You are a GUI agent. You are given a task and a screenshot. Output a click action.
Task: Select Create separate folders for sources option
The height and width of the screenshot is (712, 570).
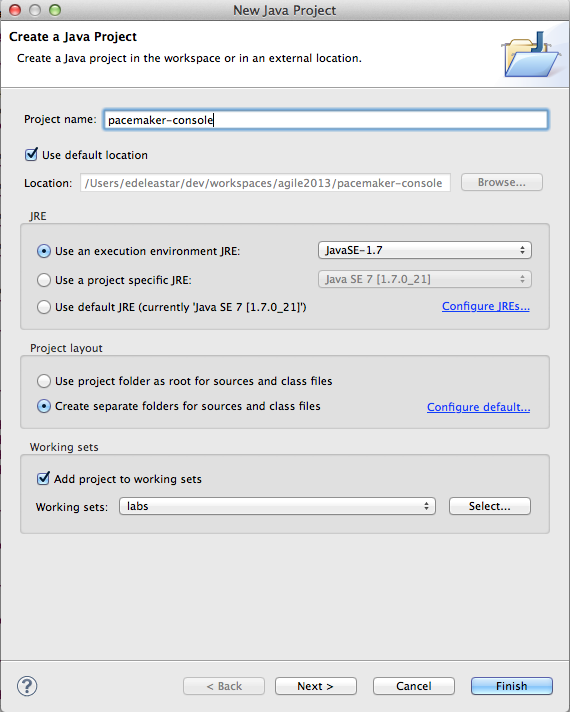coord(44,406)
